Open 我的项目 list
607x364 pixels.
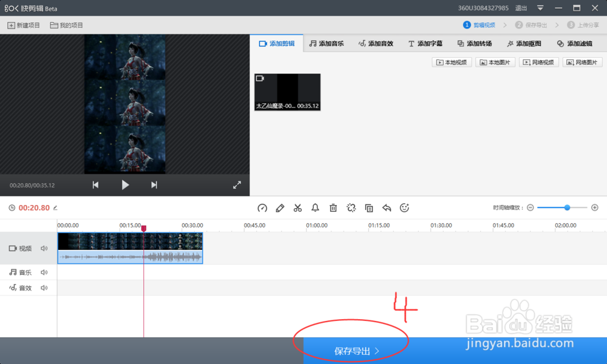(67, 25)
